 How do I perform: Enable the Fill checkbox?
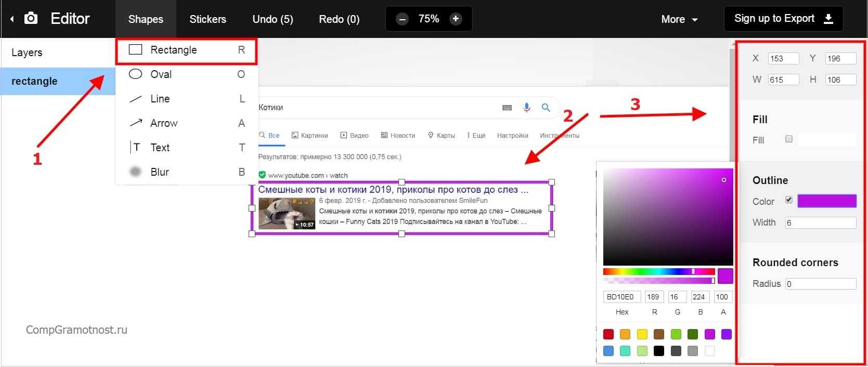point(789,139)
